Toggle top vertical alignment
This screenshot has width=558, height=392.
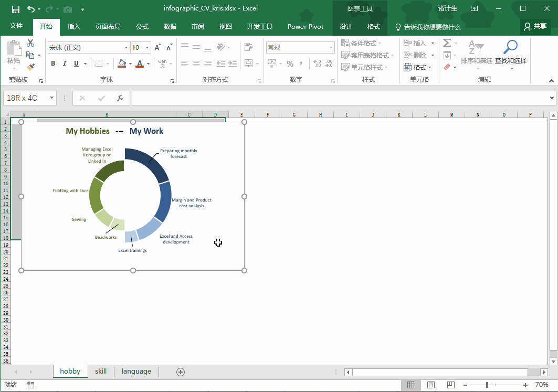pyautogui.click(x=185, y=47)
